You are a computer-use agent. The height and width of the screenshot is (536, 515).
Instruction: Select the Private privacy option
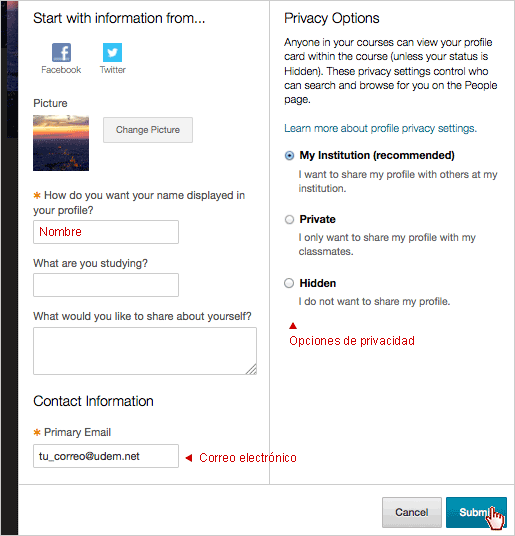pyautogui.click(x=289, y=219)
